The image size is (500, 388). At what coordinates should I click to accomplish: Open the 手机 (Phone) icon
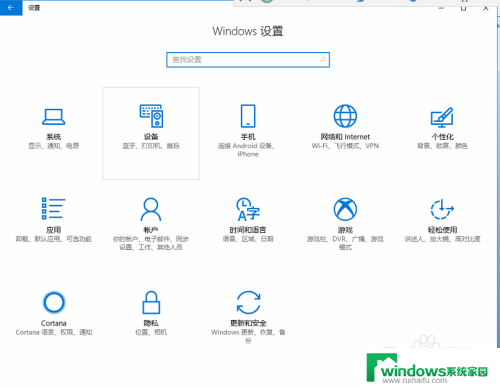click(248, 116)
